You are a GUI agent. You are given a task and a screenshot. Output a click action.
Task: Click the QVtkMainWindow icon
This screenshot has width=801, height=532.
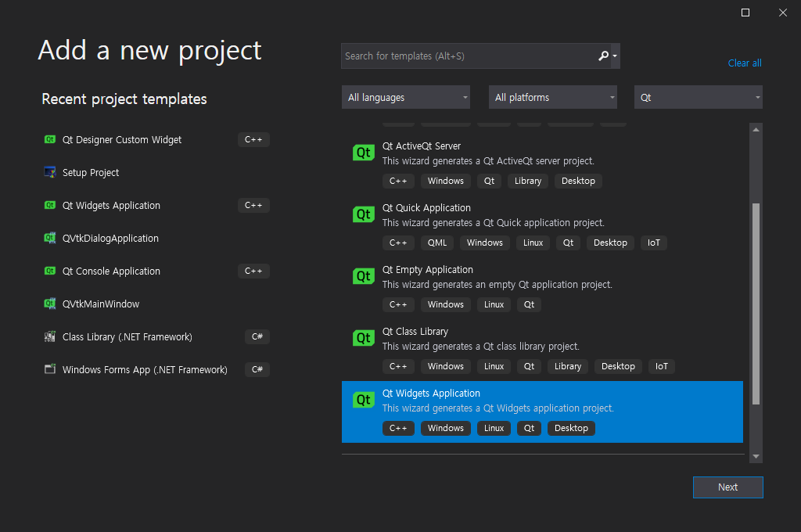(x=49, y=304)
